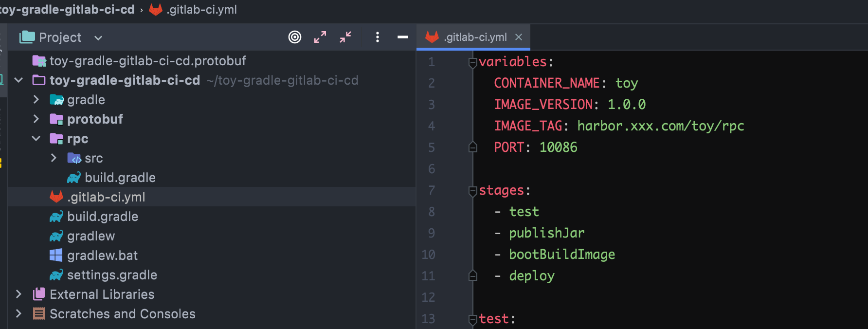
Task: Click the Windows icon of gradlew.bat
Action: [x=56, y=255]
